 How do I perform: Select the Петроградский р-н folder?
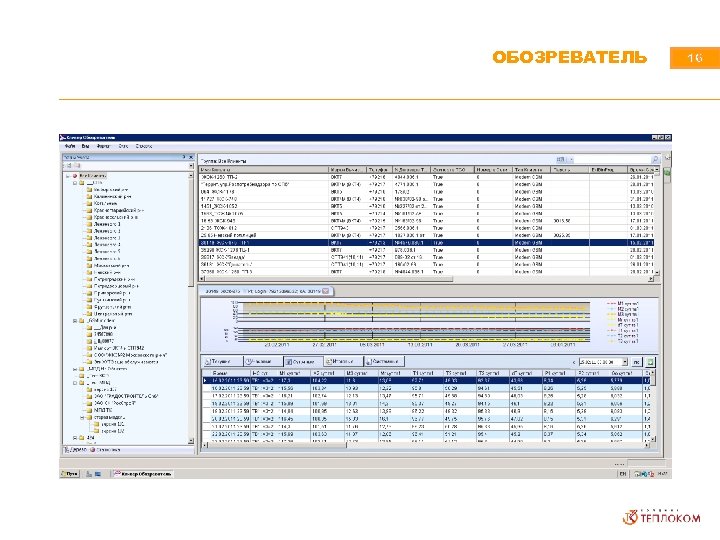pos(114,279)
